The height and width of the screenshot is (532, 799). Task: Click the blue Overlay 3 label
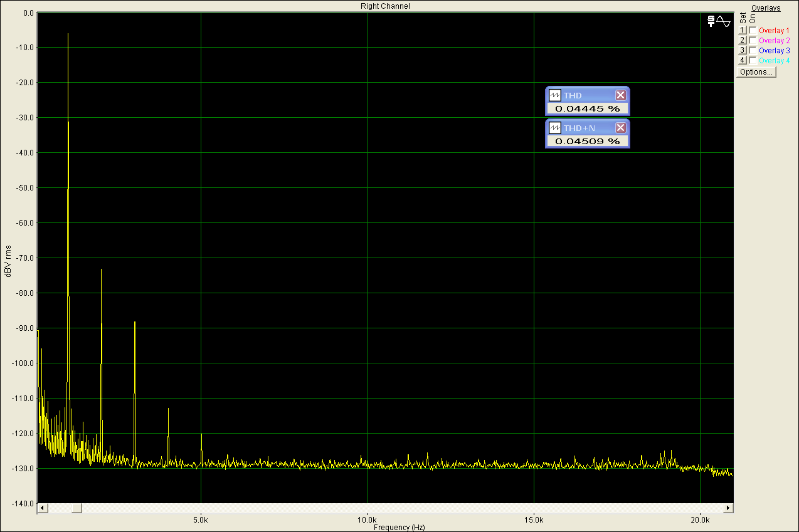click(774, 51)
